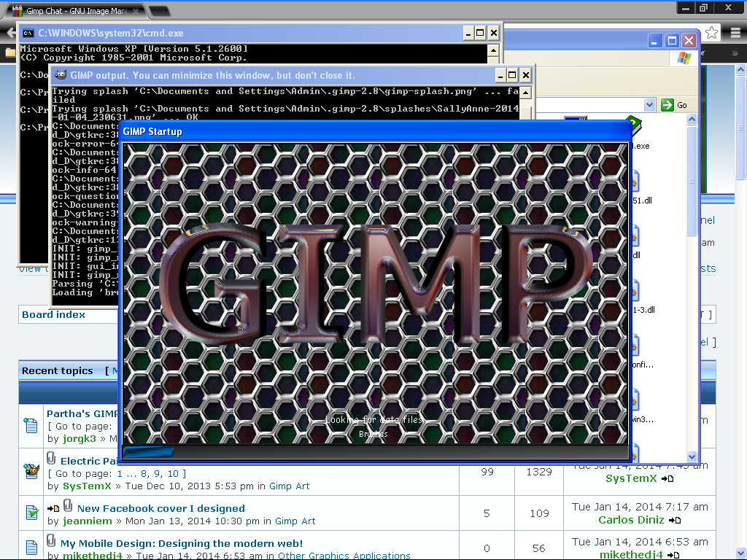Open Explorer's address bar dropdown arrow
This screenshot has height=560, width=747.
point(649,105)
